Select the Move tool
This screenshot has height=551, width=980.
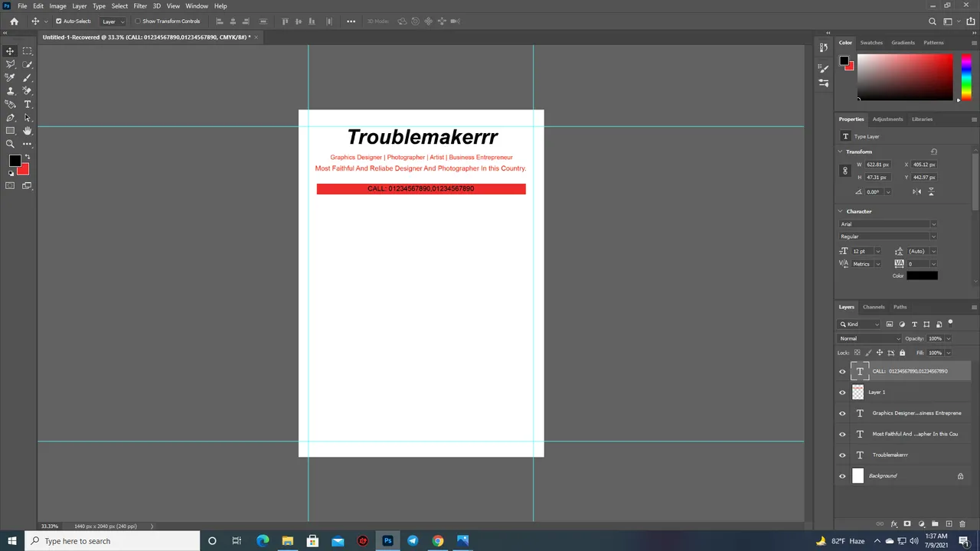pyautogui.click(x=10, y=51)
